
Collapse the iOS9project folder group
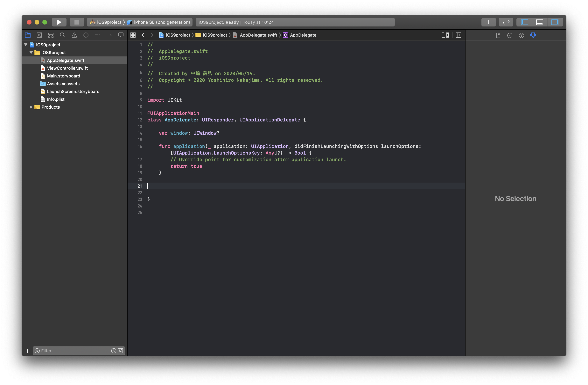[x=31, y=52]
